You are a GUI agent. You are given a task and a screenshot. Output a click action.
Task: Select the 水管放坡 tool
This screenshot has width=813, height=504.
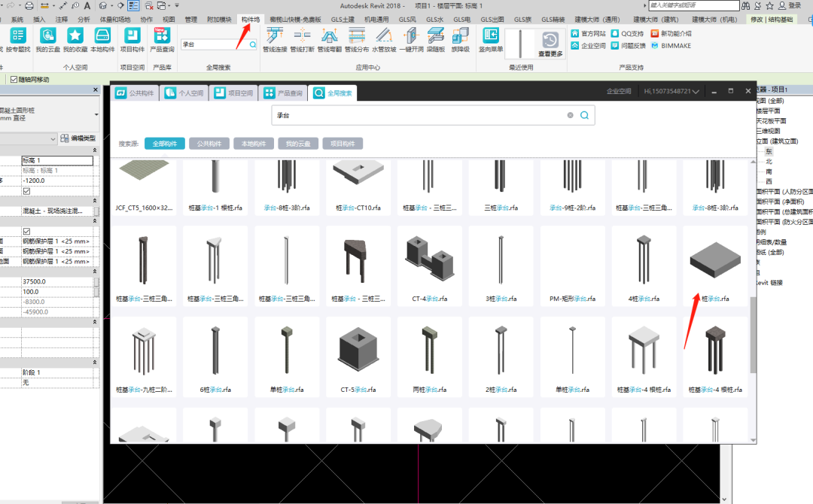tap(384, 40)
